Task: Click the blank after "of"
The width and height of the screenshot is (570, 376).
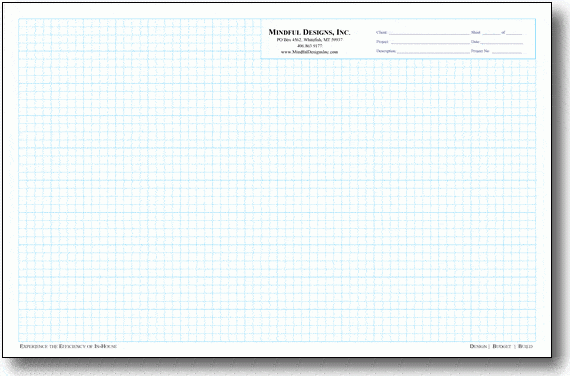Action: (x=514, y=34)
